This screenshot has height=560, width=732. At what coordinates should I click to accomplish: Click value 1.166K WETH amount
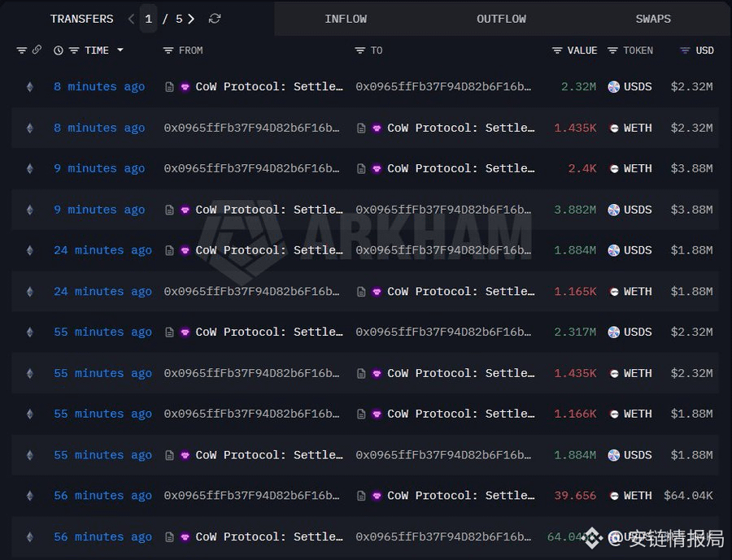click(575, 414)
